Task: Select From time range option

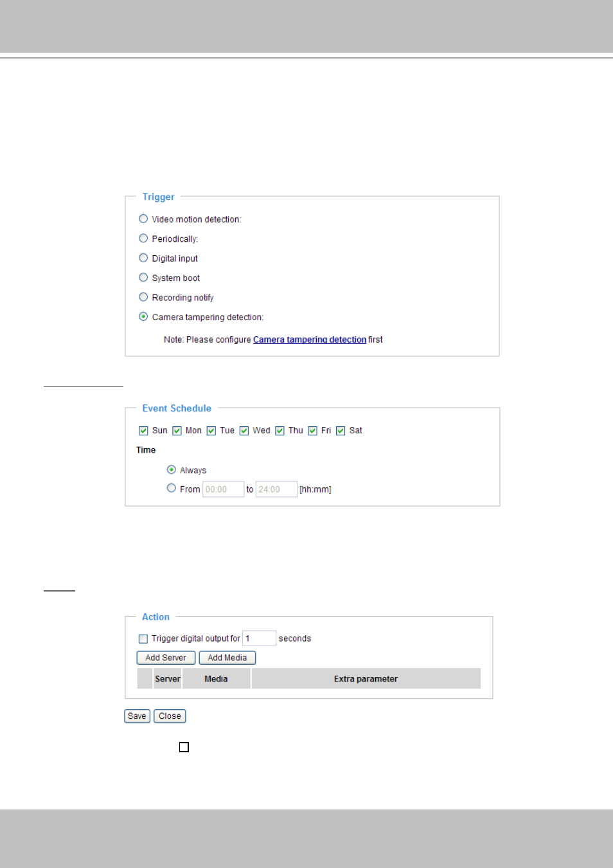Action: 172,489
